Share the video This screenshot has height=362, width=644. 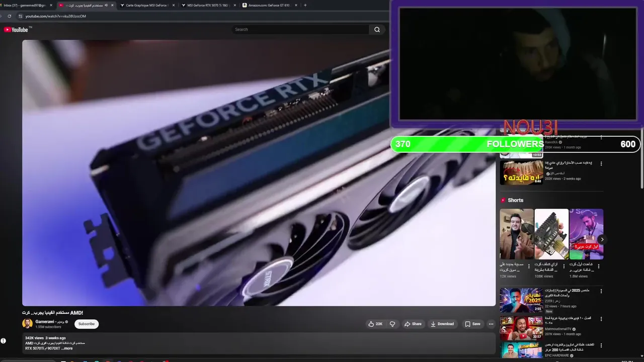coord(413,324)
